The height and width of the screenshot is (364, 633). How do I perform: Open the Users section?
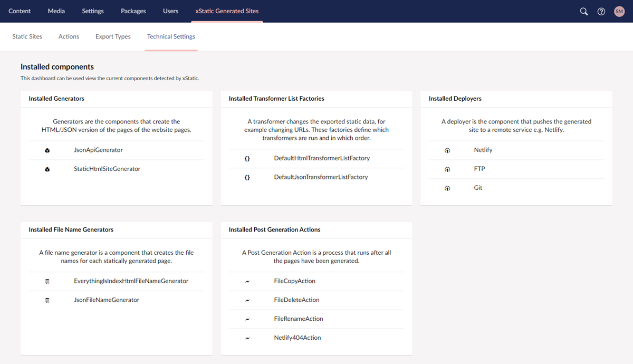(x=170, y=11)
